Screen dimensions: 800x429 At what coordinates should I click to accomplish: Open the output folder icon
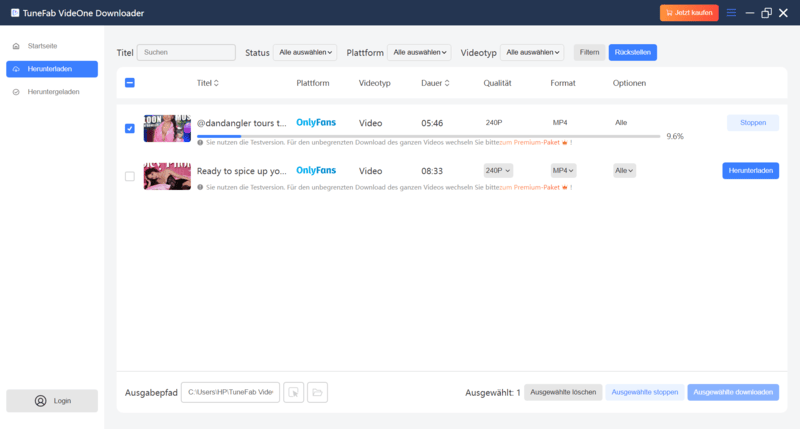(x=317, y=393)
